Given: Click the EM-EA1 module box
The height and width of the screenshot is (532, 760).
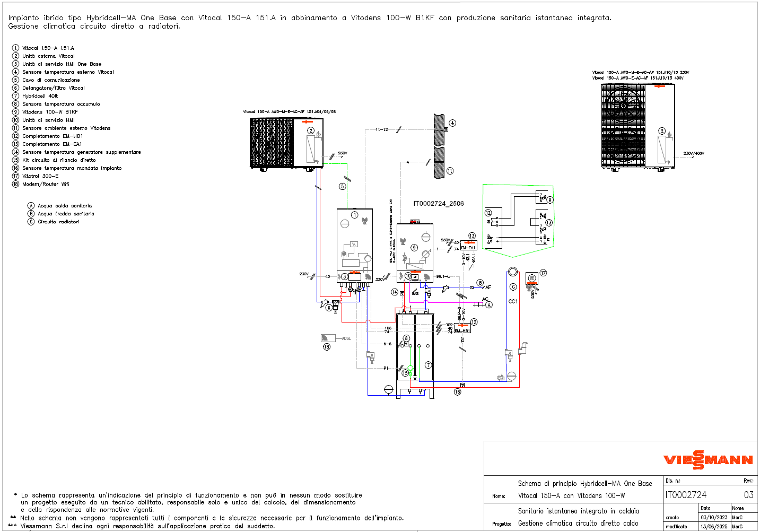Looking at the screenshot, I should point(469,246).
